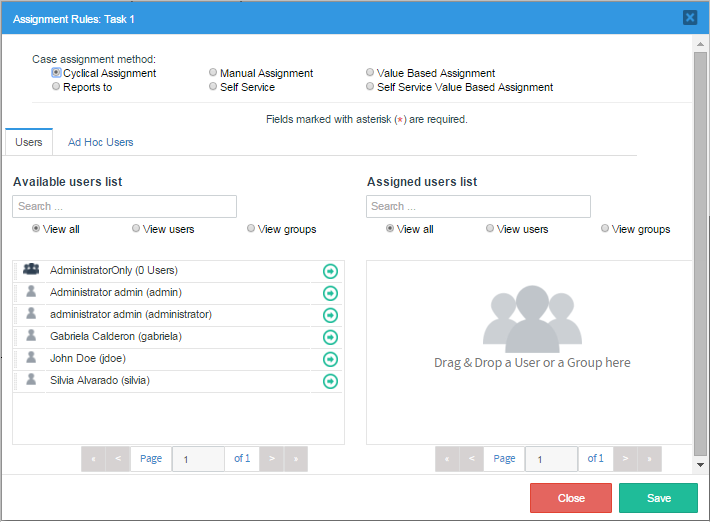Screen dimensions: 710x522
Task: Click the AdministratorOnly group icon
Action: click(x=31, y=270)
